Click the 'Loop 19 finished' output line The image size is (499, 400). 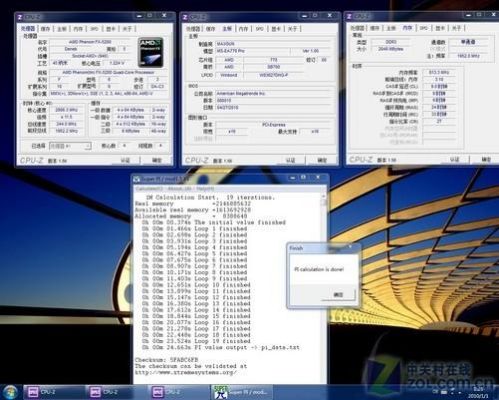click(196, 341)
